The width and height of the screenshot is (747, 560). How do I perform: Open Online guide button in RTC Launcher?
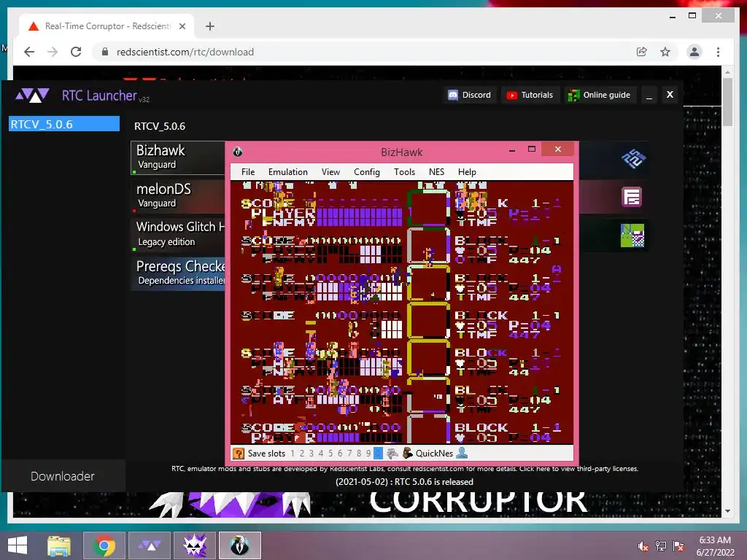(600, 95)
